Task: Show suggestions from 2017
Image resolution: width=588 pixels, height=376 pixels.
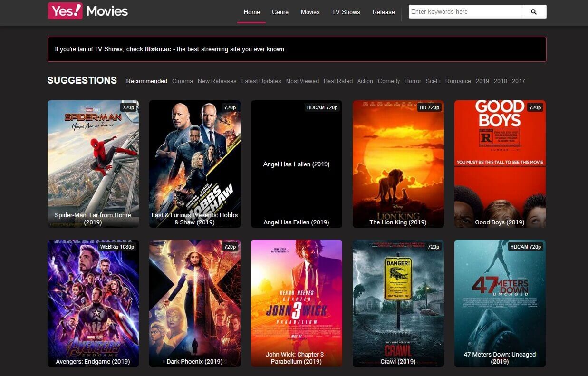Action: pos(519,81)
